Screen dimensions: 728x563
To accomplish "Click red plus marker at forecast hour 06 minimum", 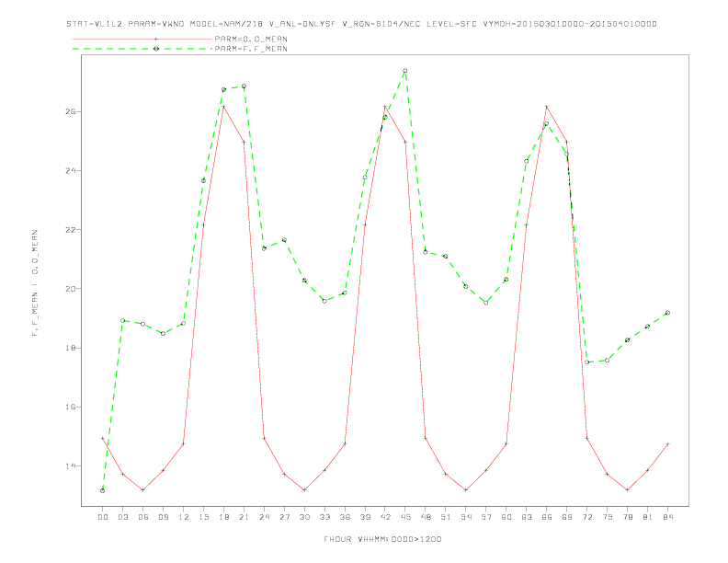I will [x=143, y=490].
